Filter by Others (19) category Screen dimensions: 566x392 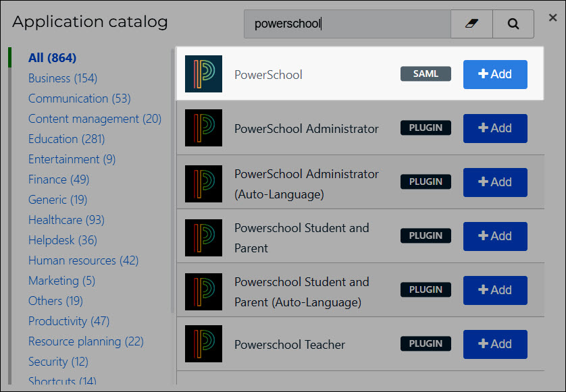(x=55, y=301)
